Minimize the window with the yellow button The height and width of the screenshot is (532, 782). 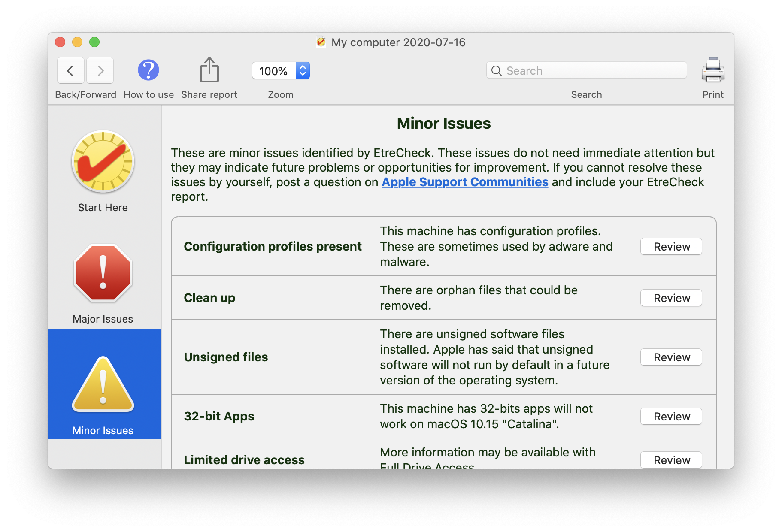tap(77, 42)
